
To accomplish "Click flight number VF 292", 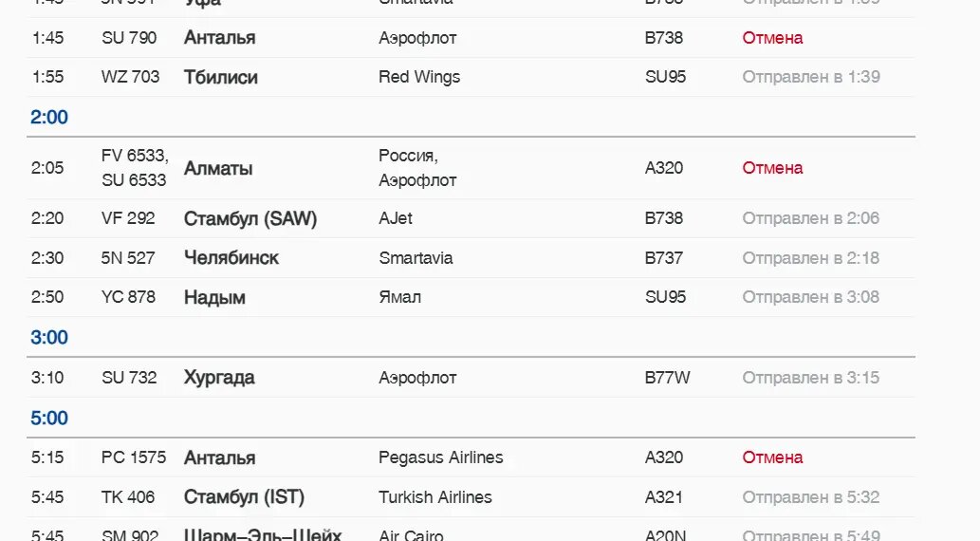I will [128, 218].
